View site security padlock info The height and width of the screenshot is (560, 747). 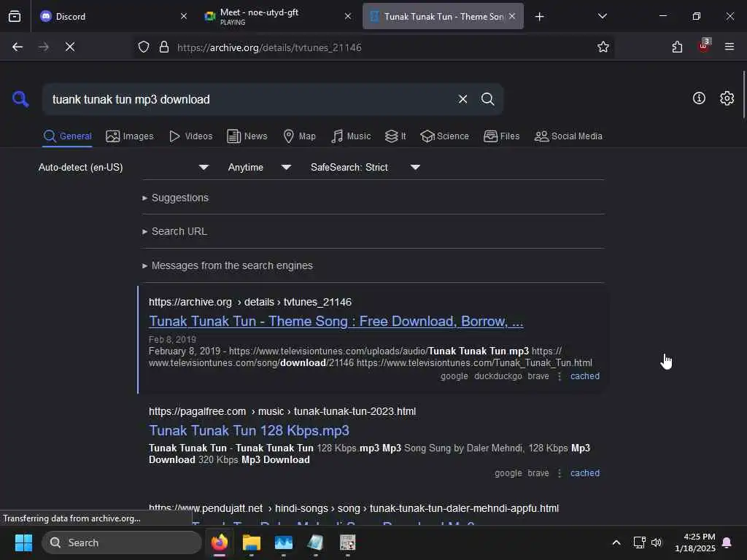tap(164, 47)
